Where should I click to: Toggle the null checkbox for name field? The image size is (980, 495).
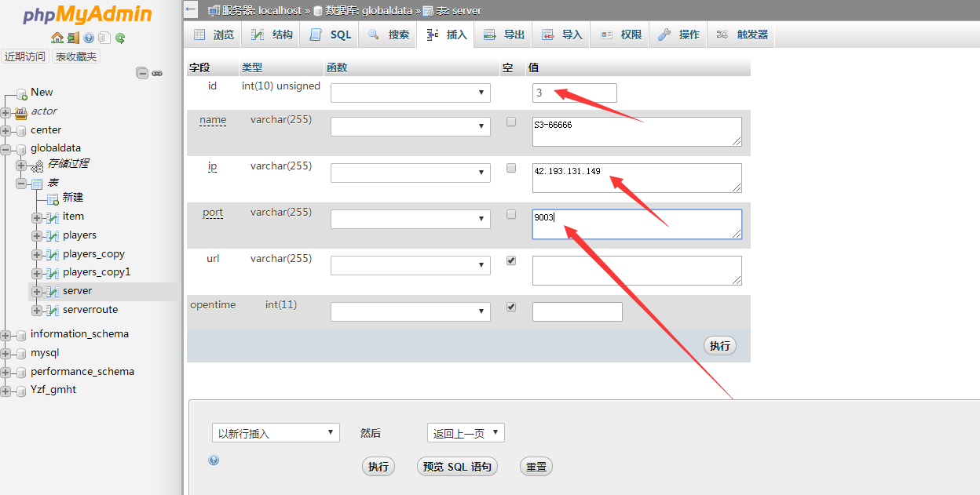point(511,122)
